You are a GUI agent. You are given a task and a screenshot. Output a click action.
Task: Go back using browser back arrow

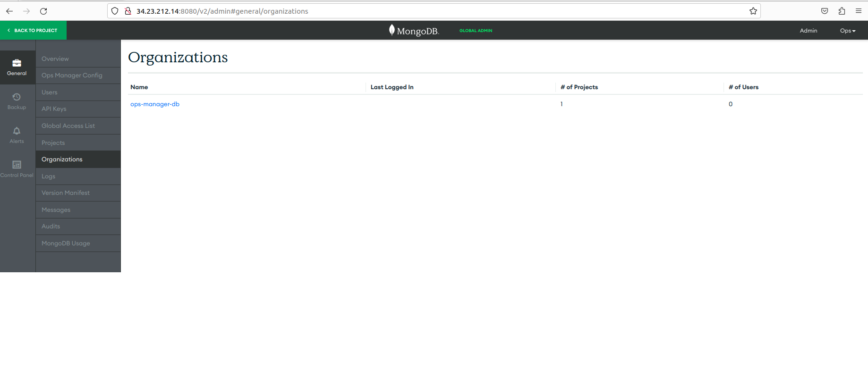coord(9,11)
